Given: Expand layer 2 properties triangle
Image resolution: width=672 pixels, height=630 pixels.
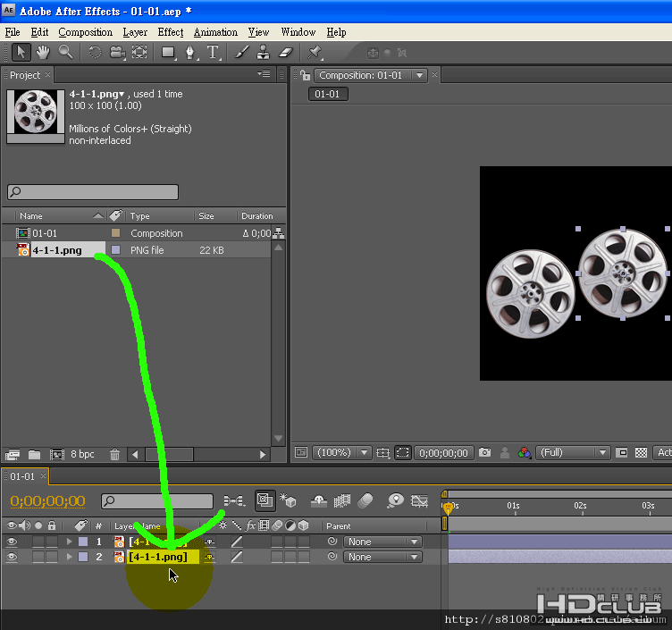Looking at the screenshot, I should [69, 557].
